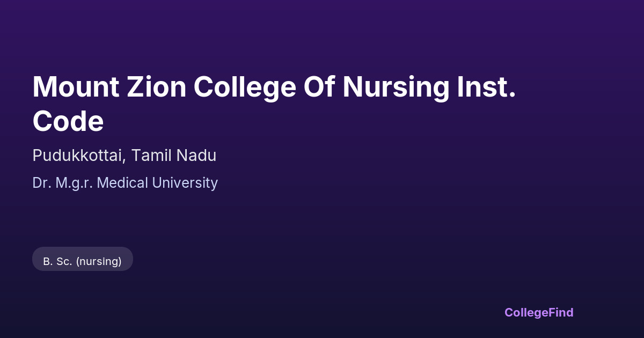The width and height of the screenshot is (644, 338).
Task: Click "Nadu" in the location line
Action: [x=196, y=156]
